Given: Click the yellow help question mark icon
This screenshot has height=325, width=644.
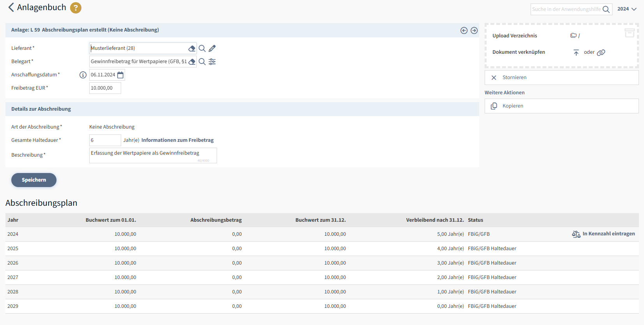Looking at the screenshot, I should [76, 8].
